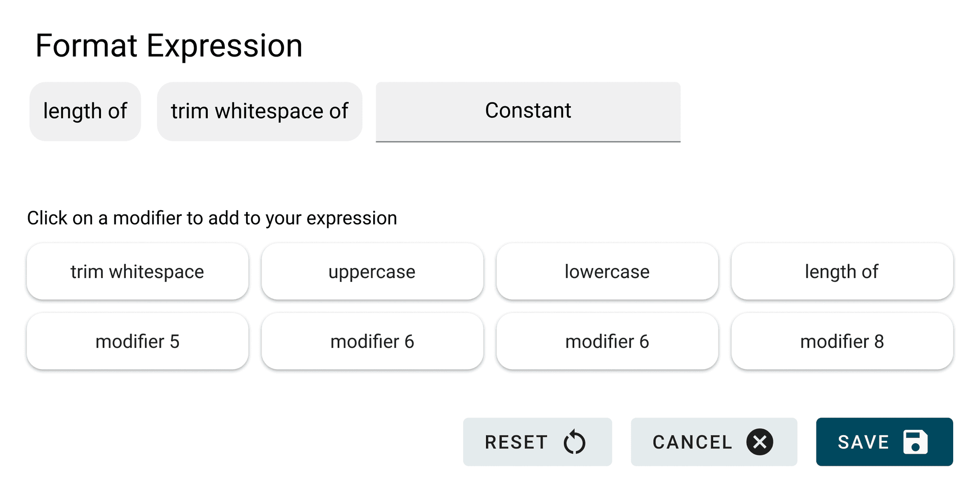The height and width of the screenshot is (493, 980).
Task: Pick modifier 6 next to modifier 5
Action: [372, 341]
